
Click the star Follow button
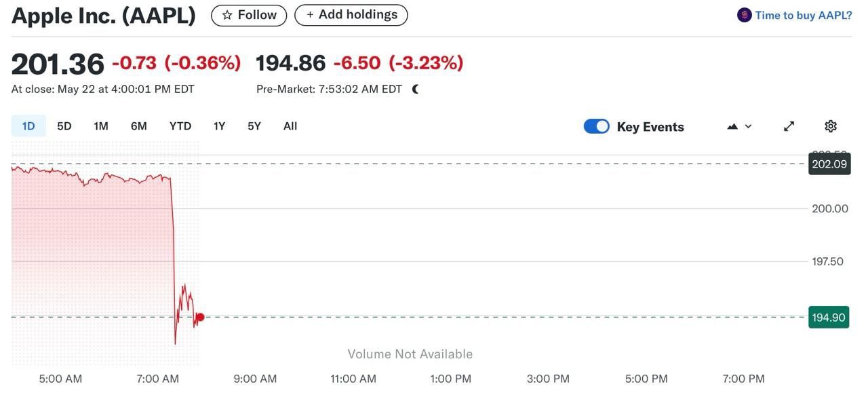(249, 15)
